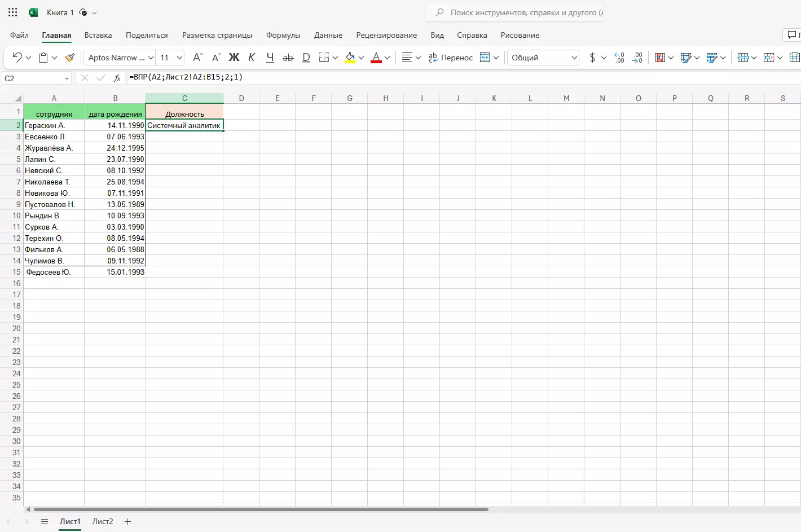801x532 pixels.
Task: Toggle italic formatting (К)
Action: click(252, 58)
